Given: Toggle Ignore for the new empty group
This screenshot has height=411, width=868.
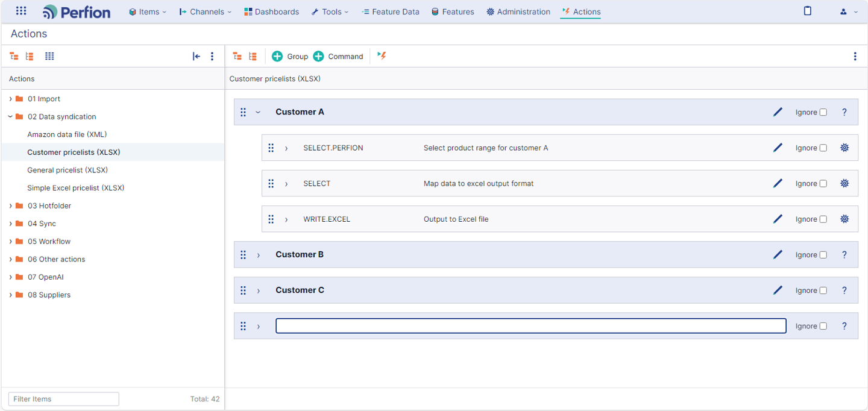Looking at the screenshot, I should (823, 326).
